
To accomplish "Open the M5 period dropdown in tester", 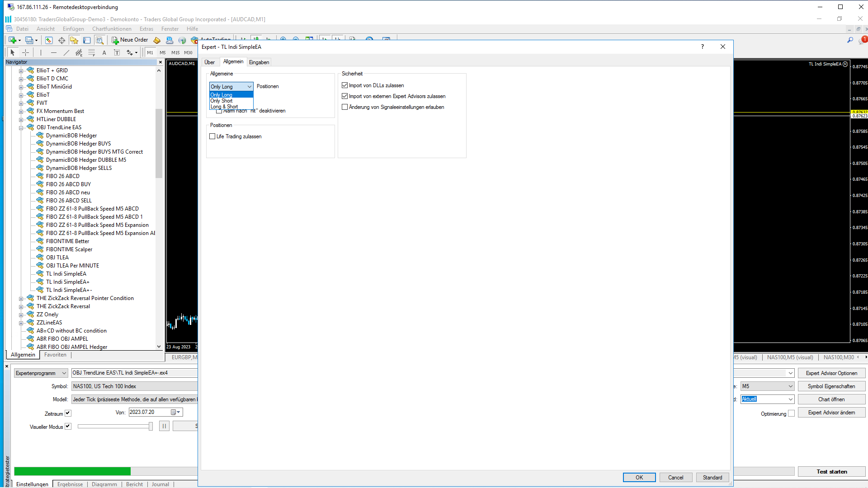I will pyautogui.click(x=767, y=386).
